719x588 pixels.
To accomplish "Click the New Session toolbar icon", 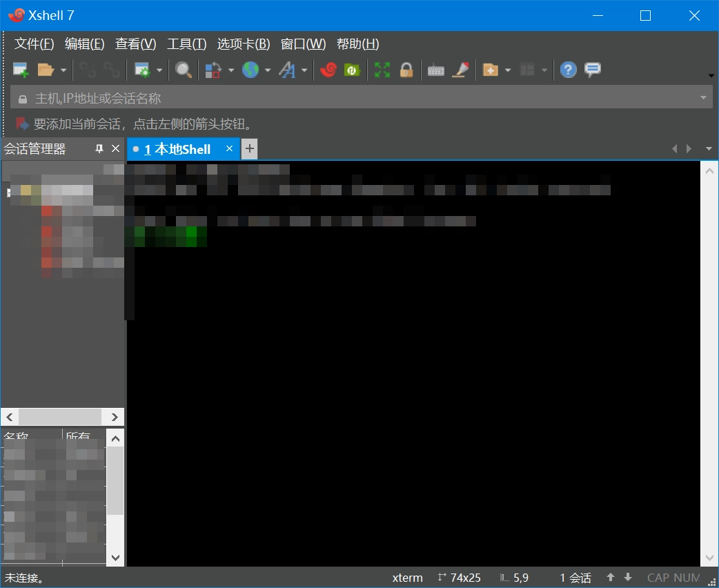I will tap(20, 70).
